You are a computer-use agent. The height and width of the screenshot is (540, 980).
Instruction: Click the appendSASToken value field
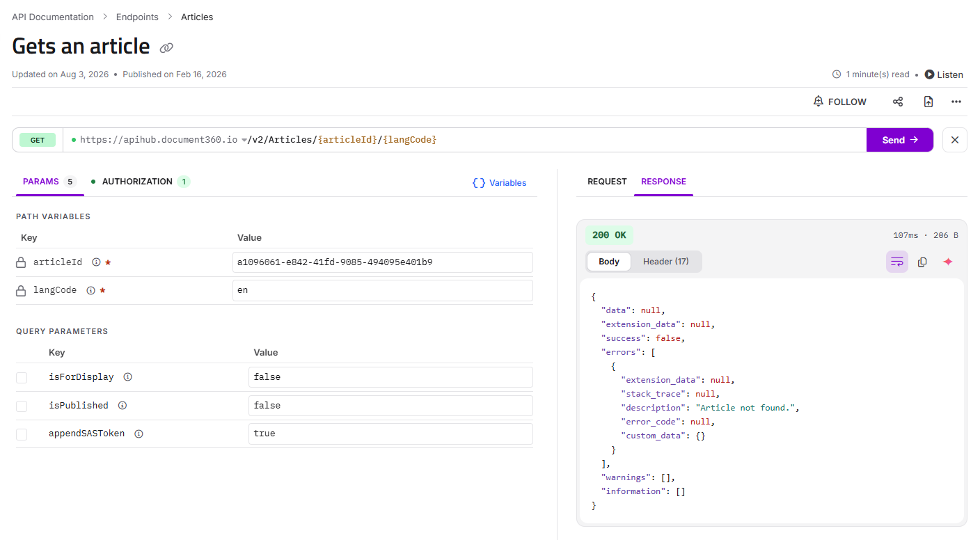click(x=390, y=434)
